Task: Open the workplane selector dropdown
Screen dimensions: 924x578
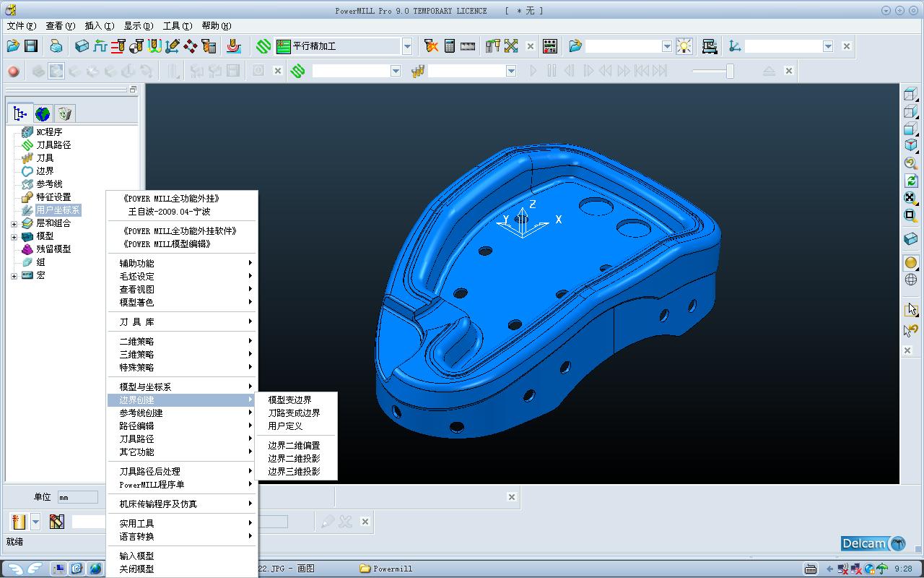Action: (x=828, y=46)
